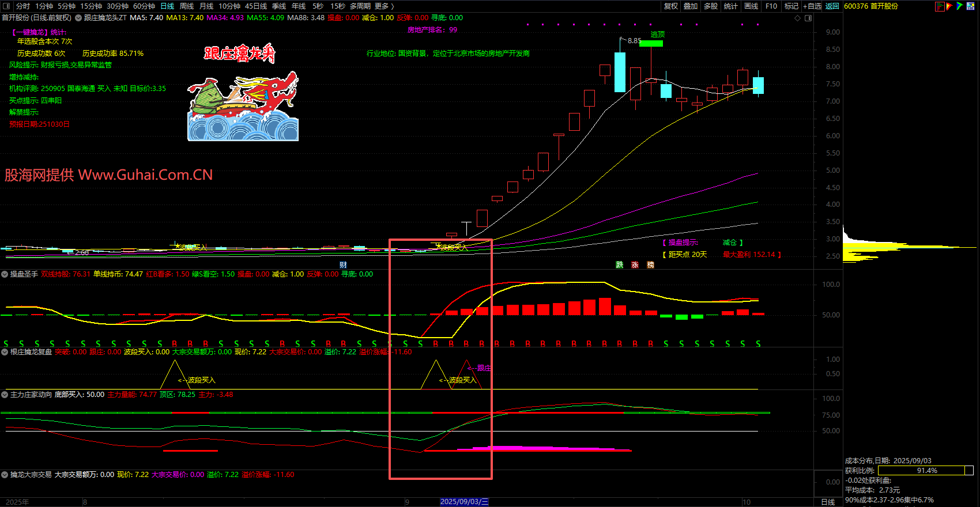The height and width of the screenshot is (507, 980).
Task: Open the 主力庄家动向 indicator dropdown
Action: 5,395
